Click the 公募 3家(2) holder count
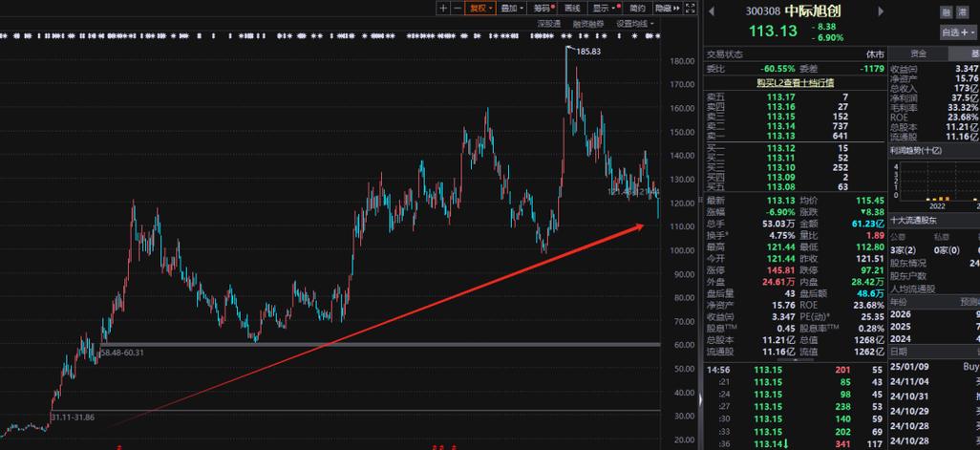The height and width of the screenshot is (450, 980). click(x=904, y=250)
